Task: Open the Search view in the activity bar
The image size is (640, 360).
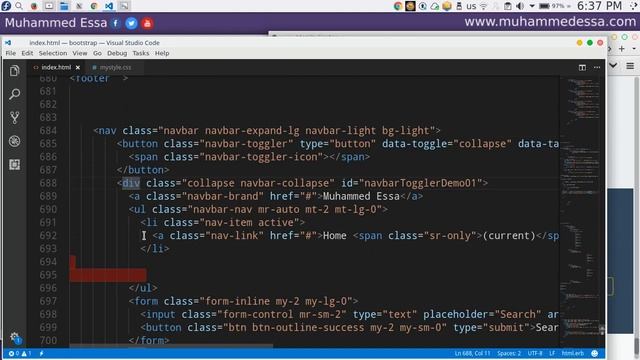Action: pos(15,94)
